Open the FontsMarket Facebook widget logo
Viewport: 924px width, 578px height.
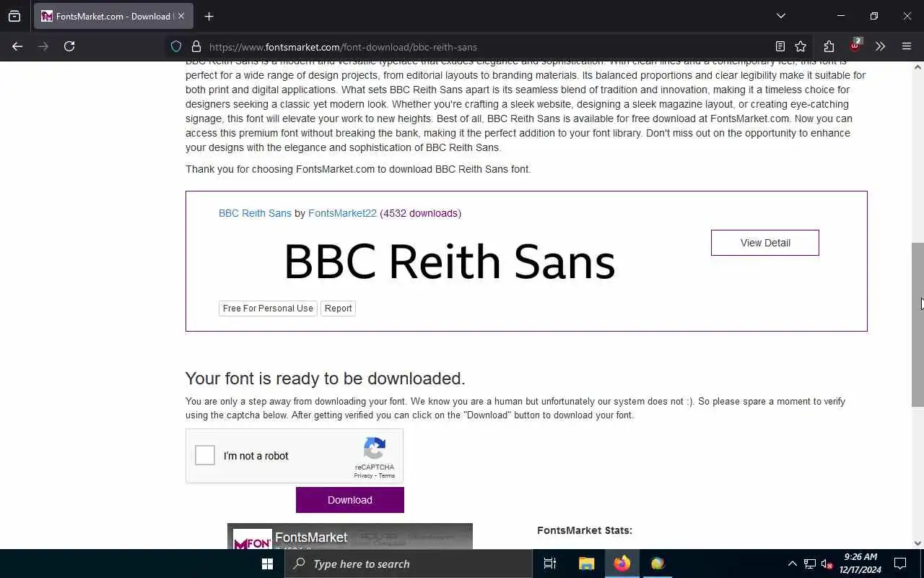(x=253, y=540)
